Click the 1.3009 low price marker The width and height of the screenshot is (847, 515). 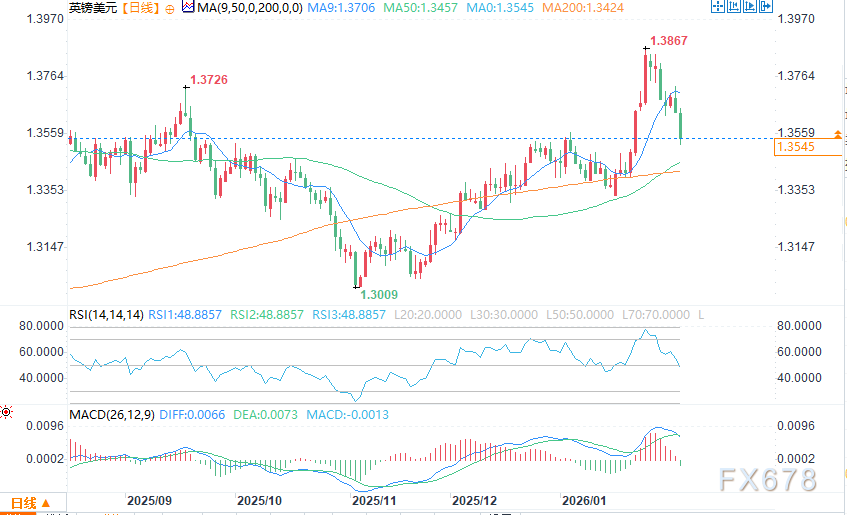pyautogui.click(x=380, y=294)
